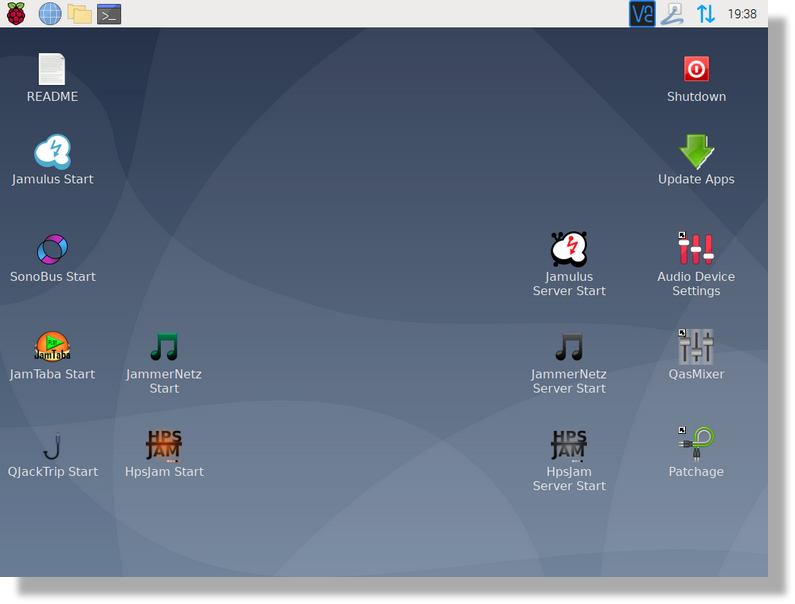
Task: Click the "Audio Device Settings" label text
Action: (x=696, y=283)
